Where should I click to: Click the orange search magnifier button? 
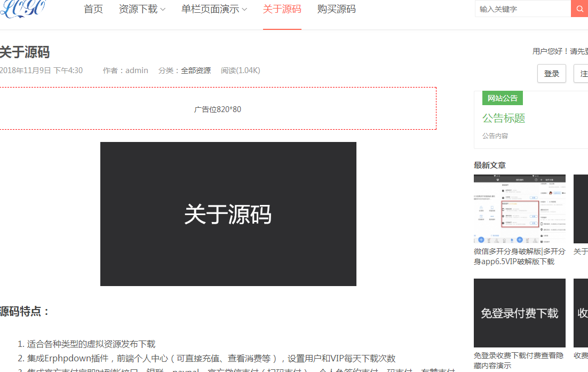coord(579,9)
